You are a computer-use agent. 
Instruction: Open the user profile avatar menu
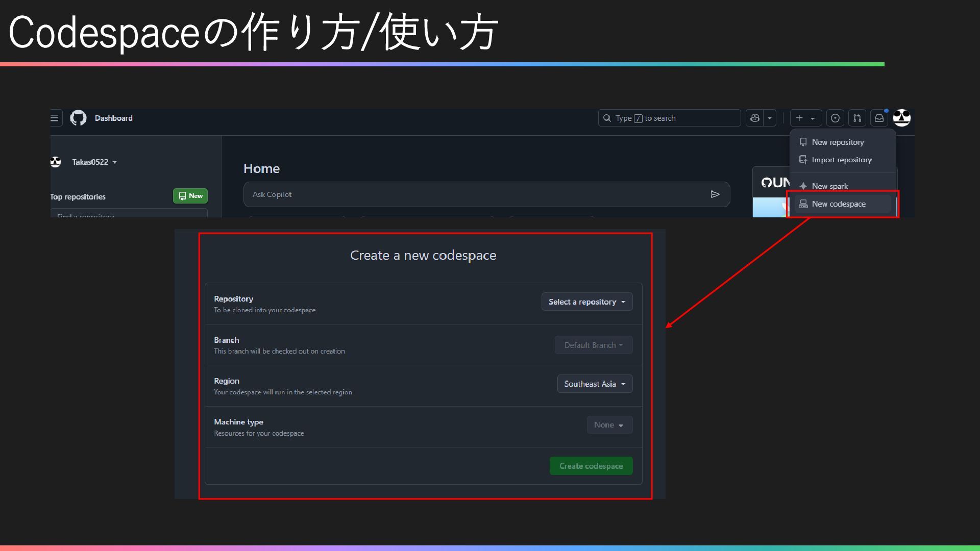click(x=902, y=118)
